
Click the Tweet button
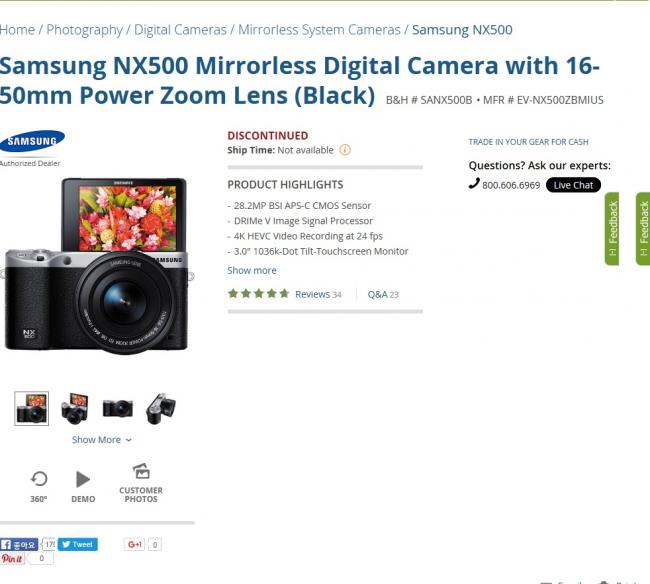(77, 544)
